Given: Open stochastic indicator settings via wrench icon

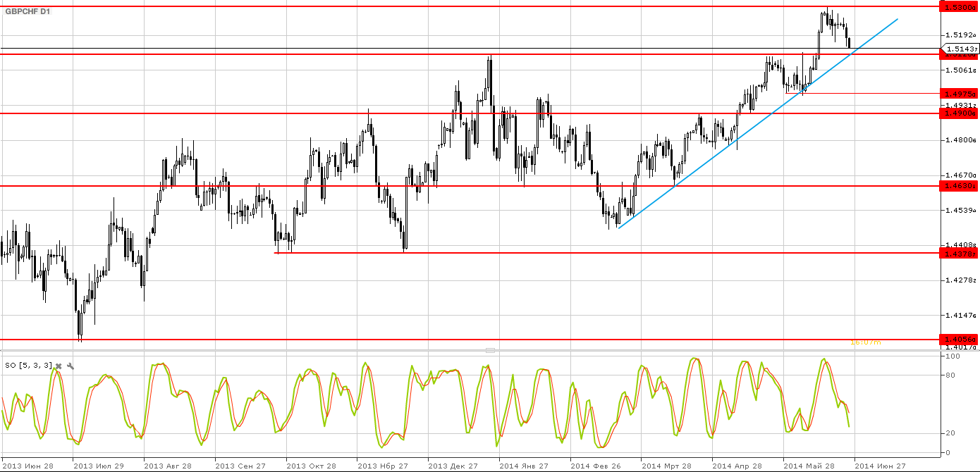Looking at the screenshot, I should coord(71,366).
